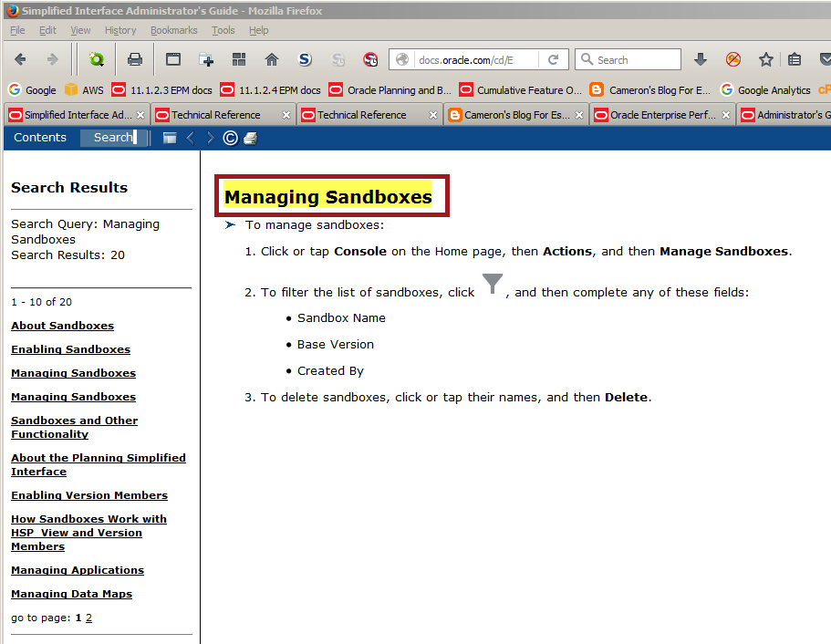Open the Help menu
Image resolution: width=831 pixels, height=644 pixels.
[x=259, y=30]
